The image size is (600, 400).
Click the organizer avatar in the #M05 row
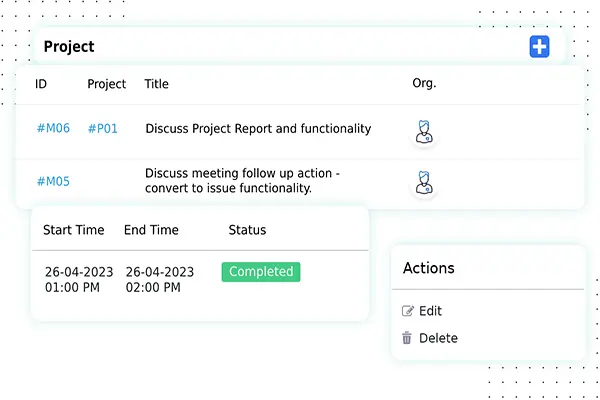pos(425,182)
